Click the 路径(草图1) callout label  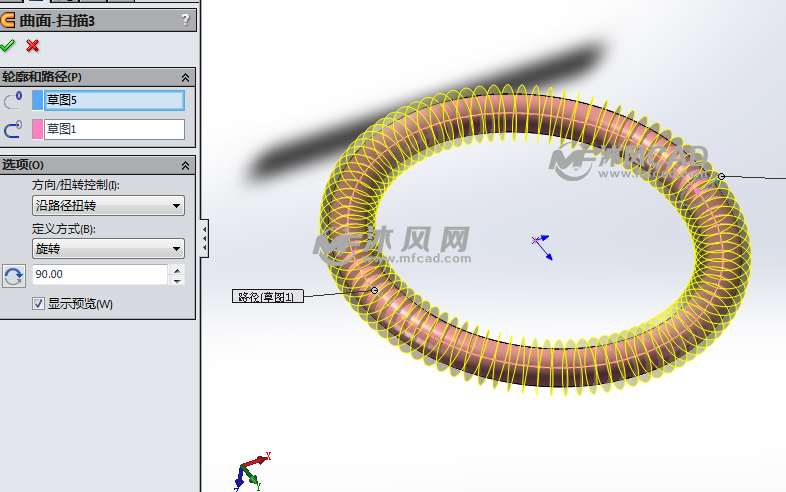pyautogui.click(x=267, y=297)
